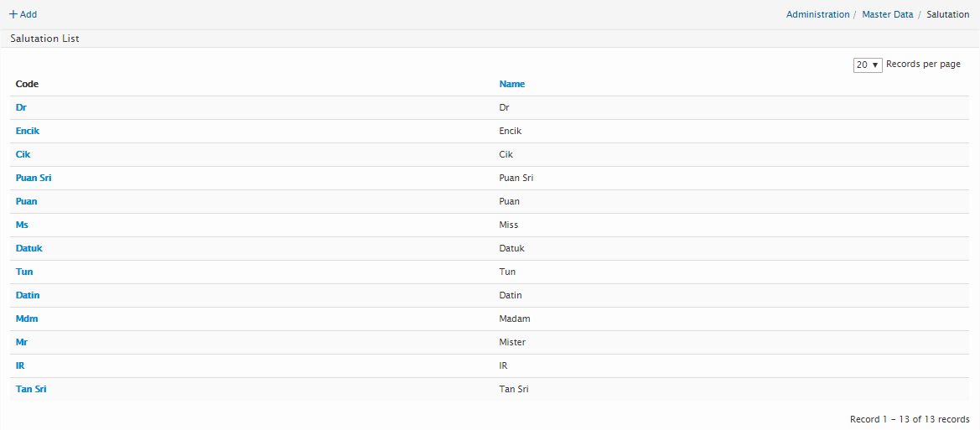
Task: Open the Puan Sri salutation record
Action: pos(34,178)
